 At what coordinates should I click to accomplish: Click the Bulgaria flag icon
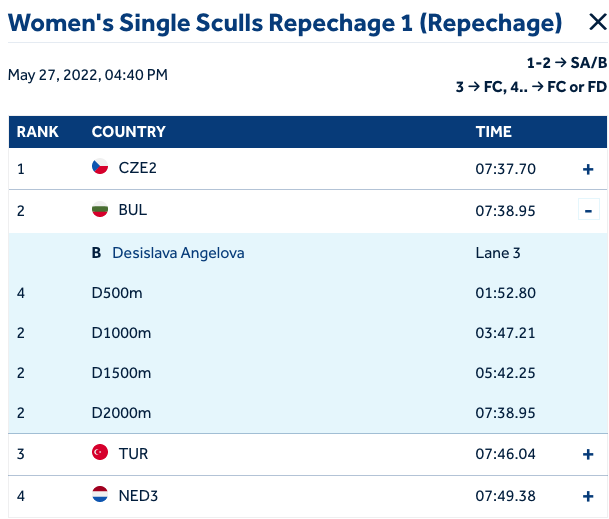(100, 210)
